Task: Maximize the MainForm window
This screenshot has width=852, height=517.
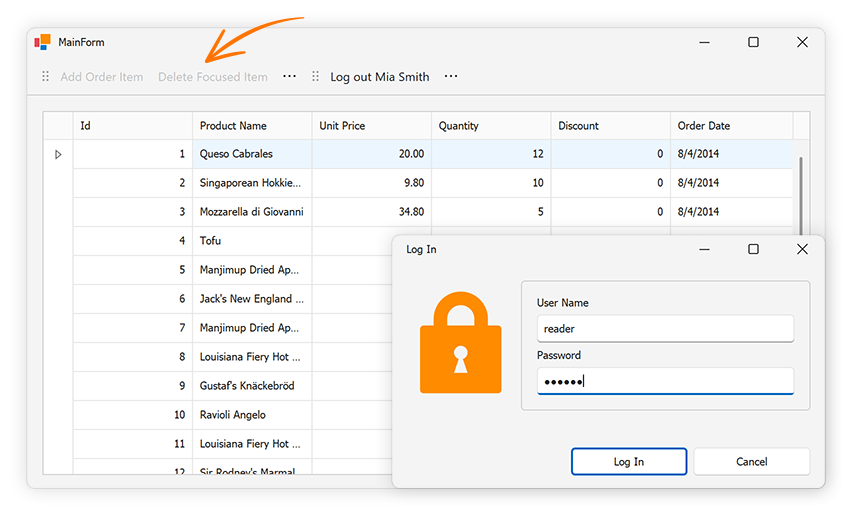Action: point(753,42)
